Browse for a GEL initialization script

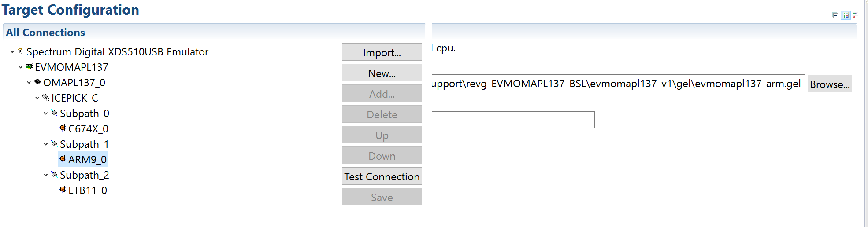point(829,84)
